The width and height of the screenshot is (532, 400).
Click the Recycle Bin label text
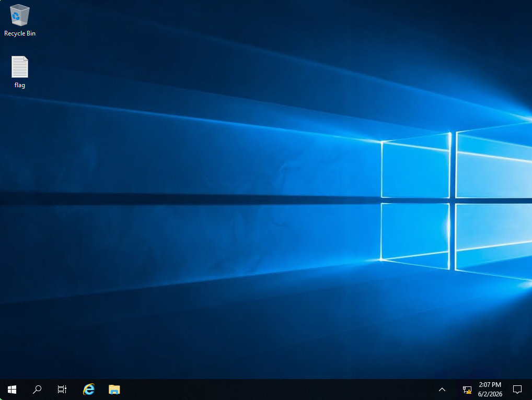pos(20,33)
